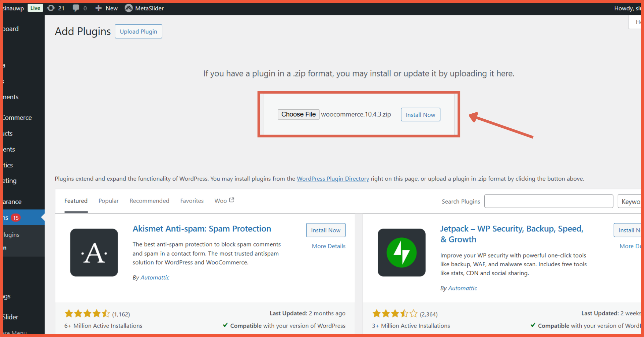Select the Featured tab
The image size is (644, 337).
click(76, 201)
